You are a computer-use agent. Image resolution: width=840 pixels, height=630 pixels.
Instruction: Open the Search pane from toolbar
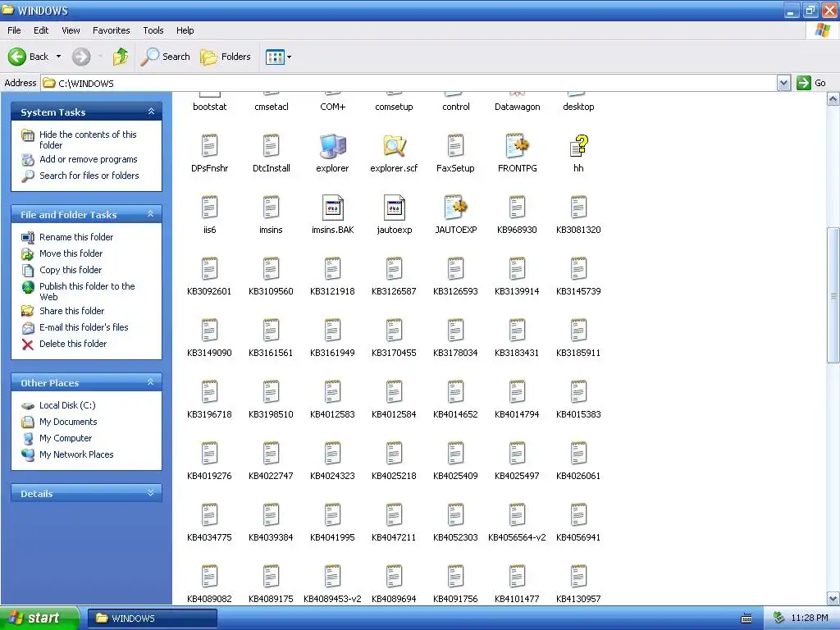point(165,57)
